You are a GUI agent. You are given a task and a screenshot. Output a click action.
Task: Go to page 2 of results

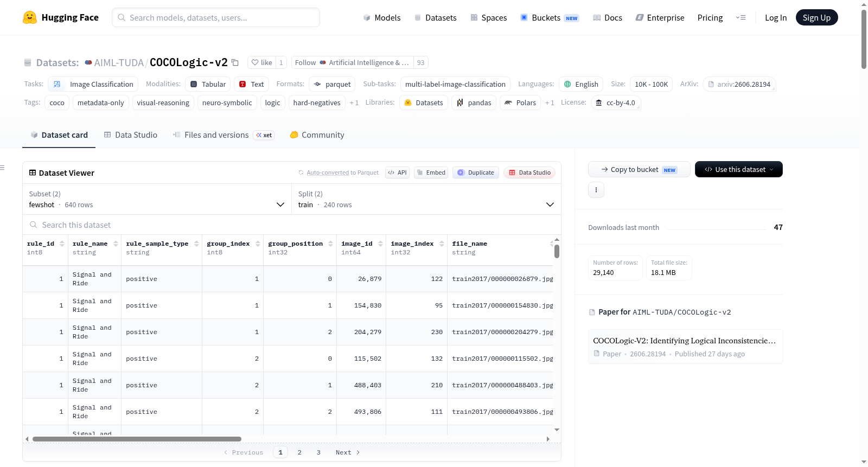click(299, 452)
